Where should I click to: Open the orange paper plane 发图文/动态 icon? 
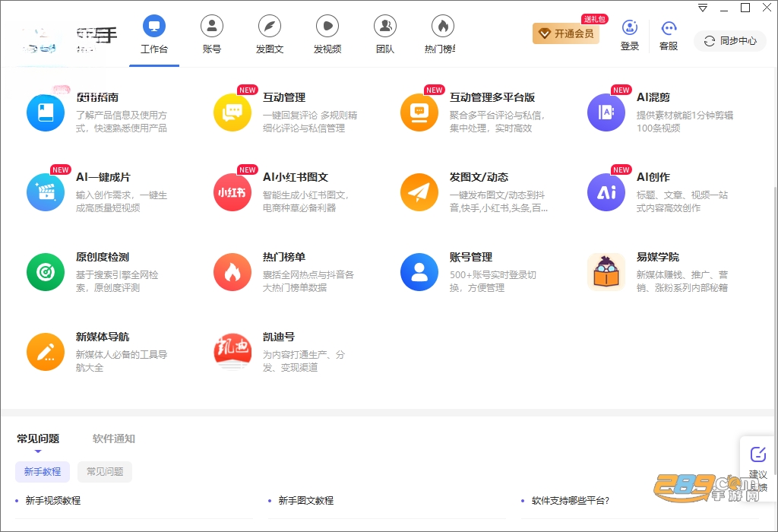click(x=419, y=192)
